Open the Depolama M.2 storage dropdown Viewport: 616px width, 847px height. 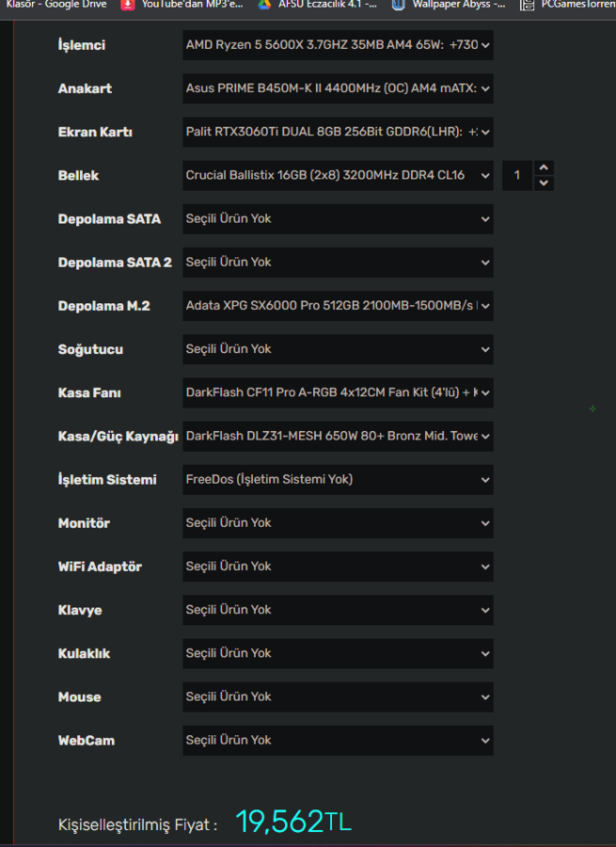pyautogui.click(x=338, y=306)
